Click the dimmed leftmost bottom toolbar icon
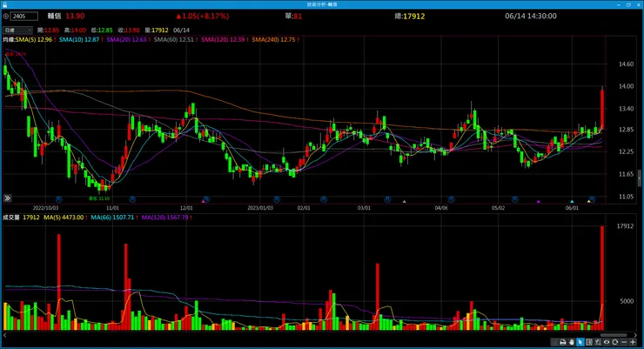The height and width of the screenshot is (349, 644). coord(554,342)
